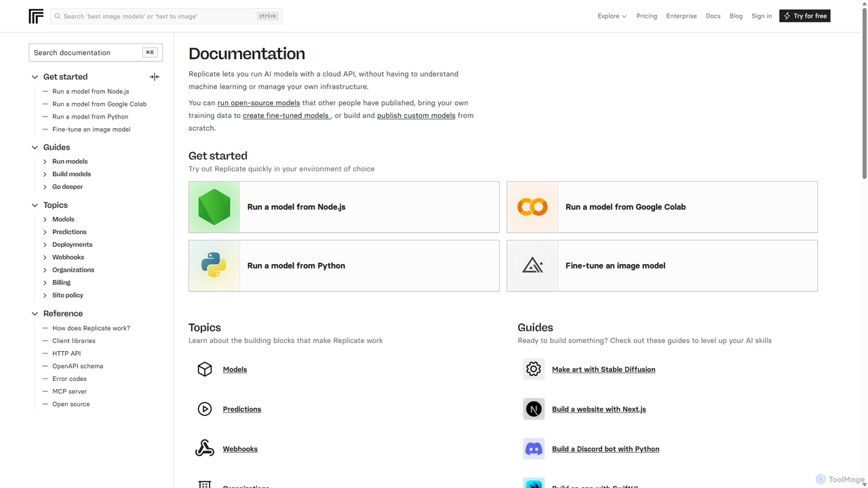868x488 pixels.
Task: Click the search magnifier icon in top bar
Action: (x=58, y=16)
